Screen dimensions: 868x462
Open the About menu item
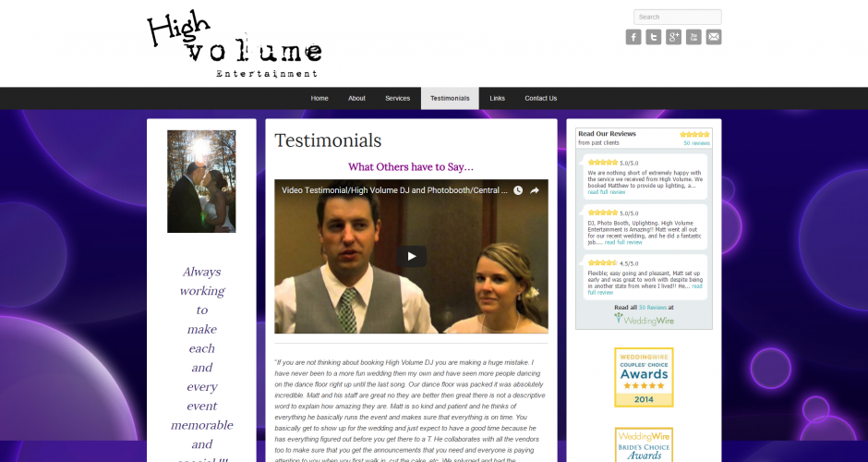(356, 98)
